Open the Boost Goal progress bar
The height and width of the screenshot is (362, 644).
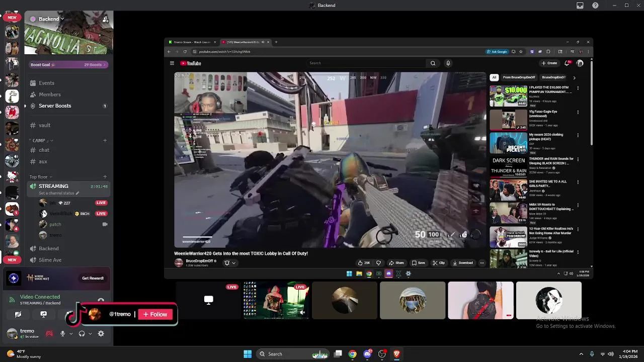tap(68, 64)
